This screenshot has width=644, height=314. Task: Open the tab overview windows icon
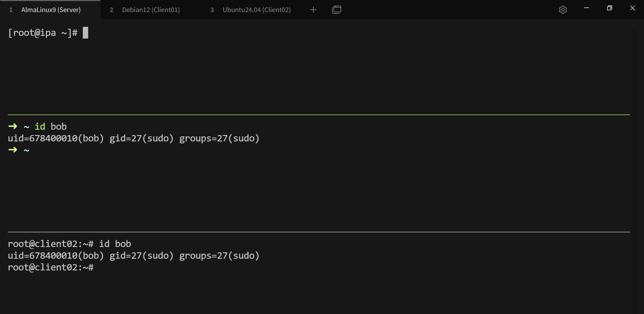pos(336,10)
